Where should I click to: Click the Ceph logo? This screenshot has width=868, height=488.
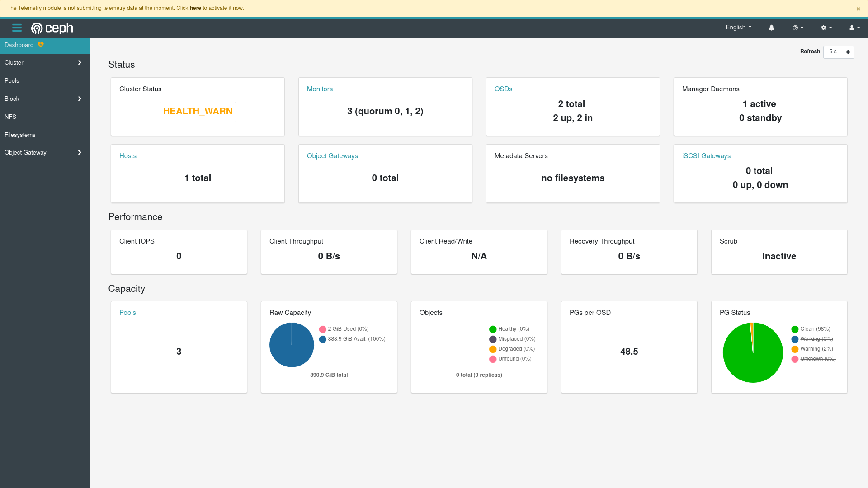52,28
